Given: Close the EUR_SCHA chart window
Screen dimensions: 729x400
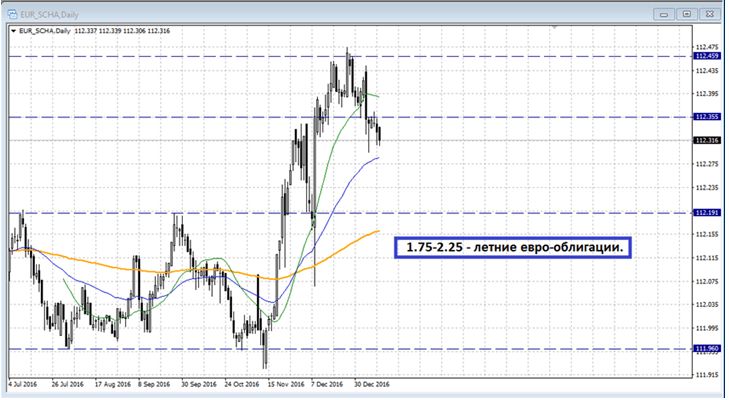Looking at the screenshot, I should [x=709, y=14].
